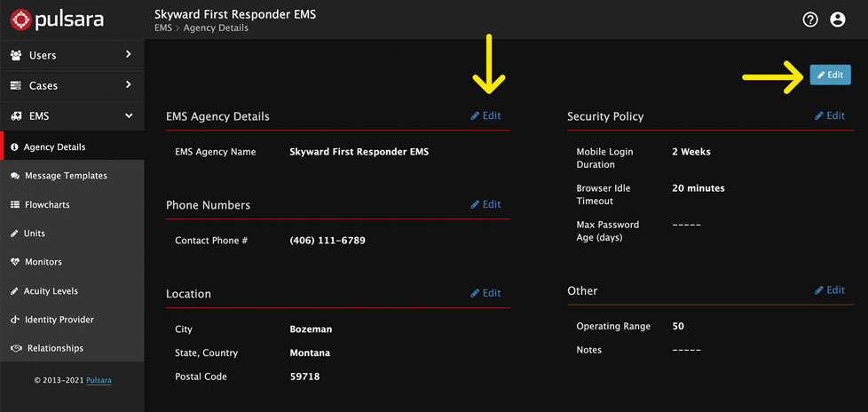This screenshot has height=412, width=868.
Task: Click the 20 minutes idle timeout value
Action: pyautogui.click(x=698, y=188)
